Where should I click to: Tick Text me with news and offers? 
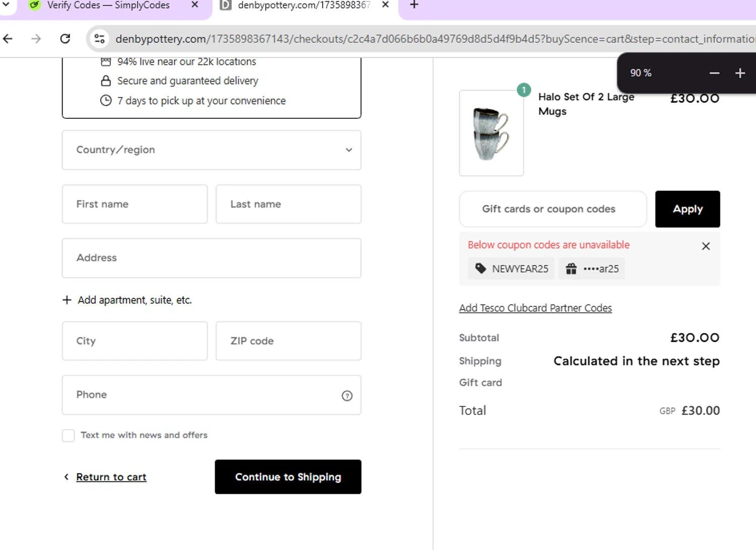69,436
